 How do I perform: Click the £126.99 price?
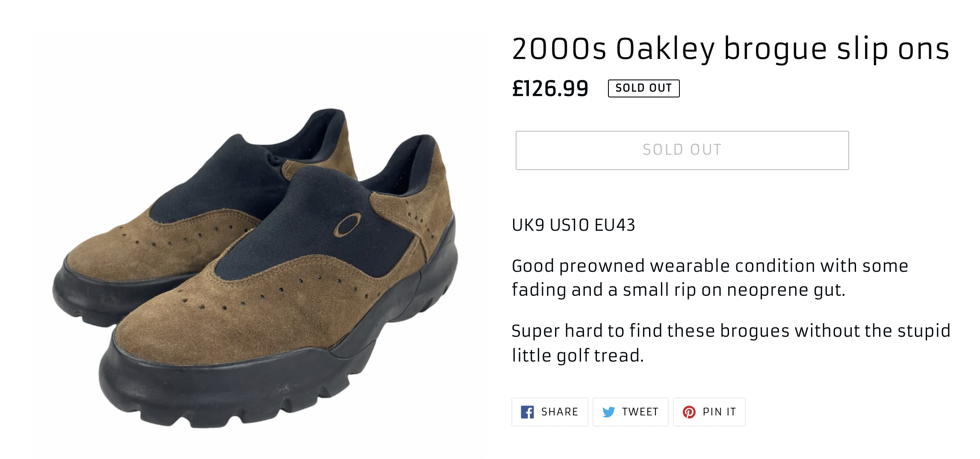[x=550, y=88]
